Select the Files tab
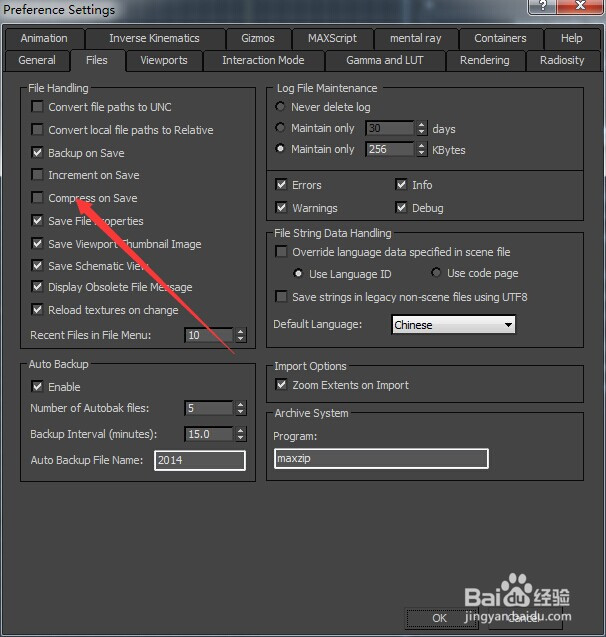606x637 pixels. point(97,61)
